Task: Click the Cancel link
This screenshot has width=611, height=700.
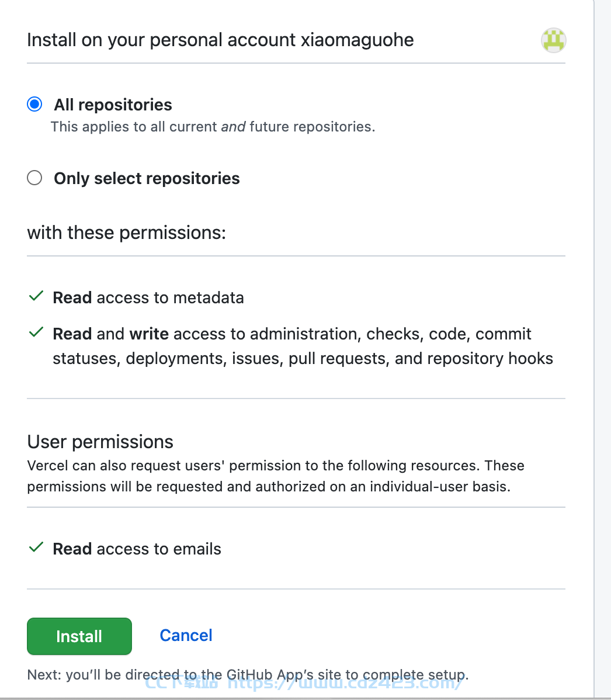Action: (x=186, y=635)
